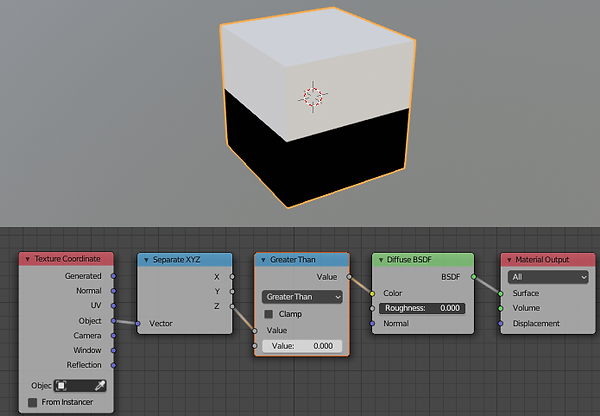The image size is (600, 416).
Task: Enable the From Instancer checkbox
Action: click(x=33, y=402)
